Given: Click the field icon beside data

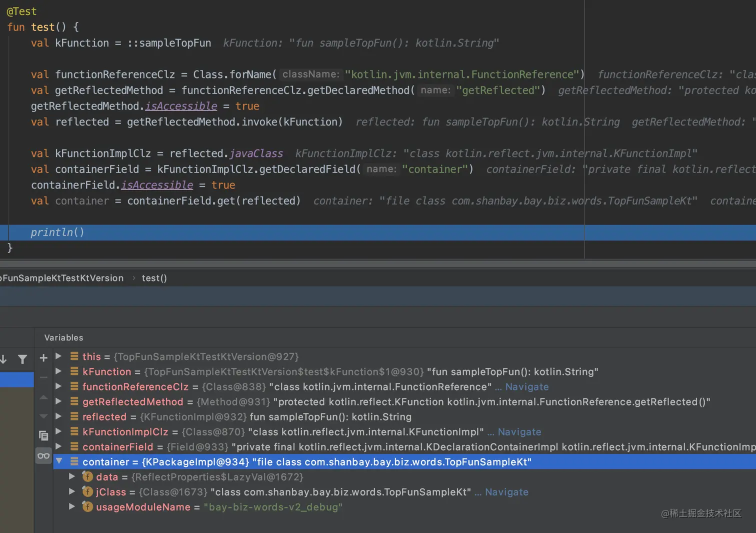Looking at the screenshot, I should (87, 476).
